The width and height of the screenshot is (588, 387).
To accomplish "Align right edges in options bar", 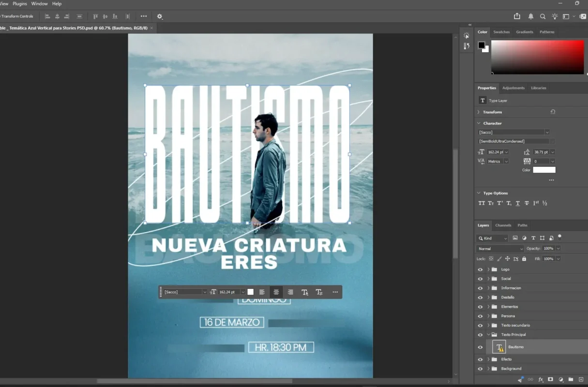I will click(x=66, y=16).
